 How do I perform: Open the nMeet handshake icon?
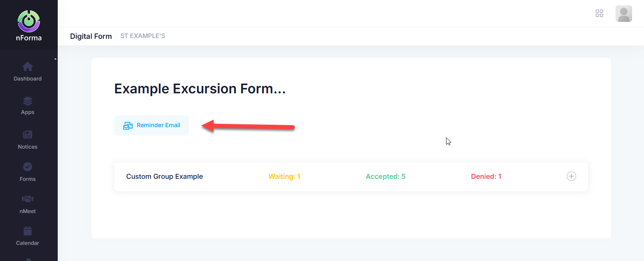pos(28,199)
